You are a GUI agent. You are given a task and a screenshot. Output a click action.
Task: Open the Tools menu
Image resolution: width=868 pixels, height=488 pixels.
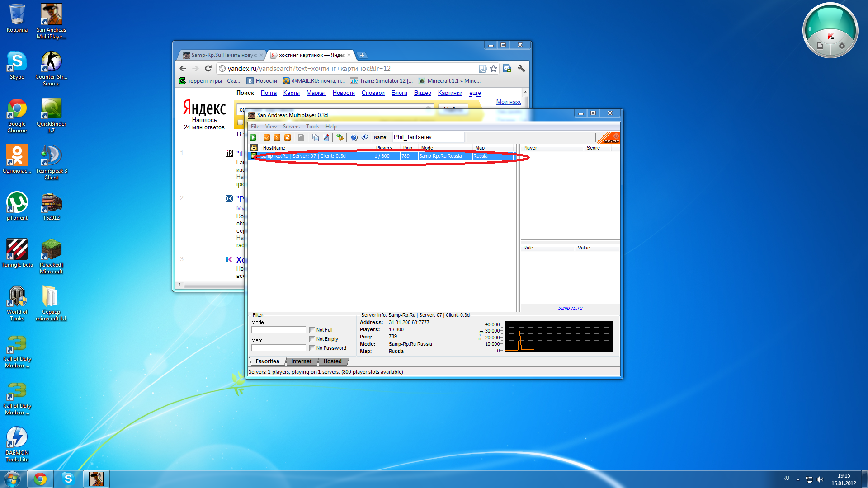312,127
